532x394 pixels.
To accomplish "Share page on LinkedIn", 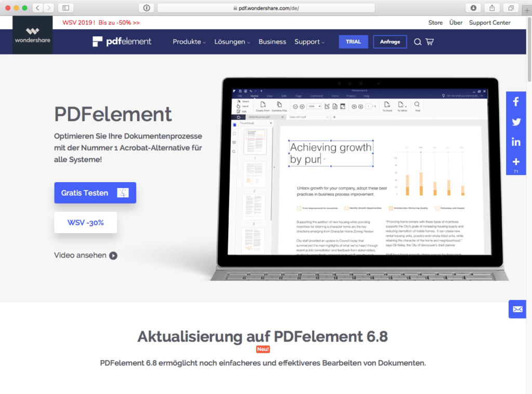I will pos(516,142).
